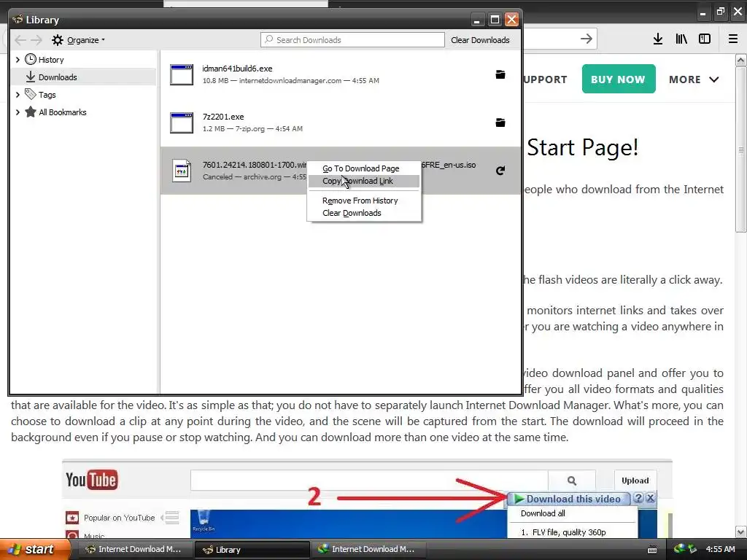Image resolution: width=747 pixels, height=560 pixels.
Task: Open containing folder for 7z2201.exe
Action: point(500,122)
